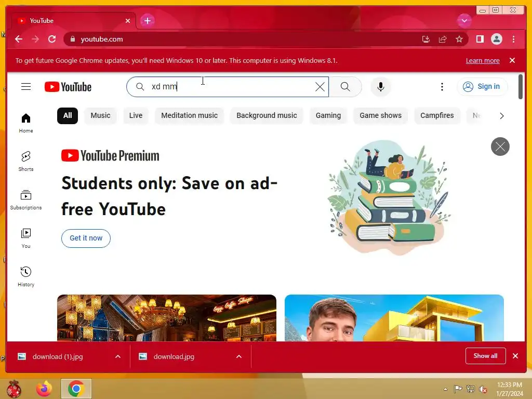The height and width of the screenshot is (399, 532).
Task: Click Show all downloads
Action: click(486, 355)
